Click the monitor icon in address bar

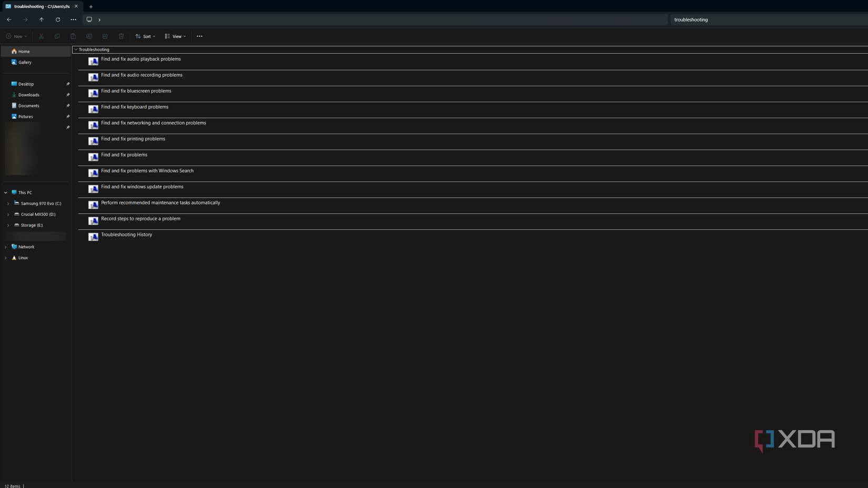(x=89, y=19)
